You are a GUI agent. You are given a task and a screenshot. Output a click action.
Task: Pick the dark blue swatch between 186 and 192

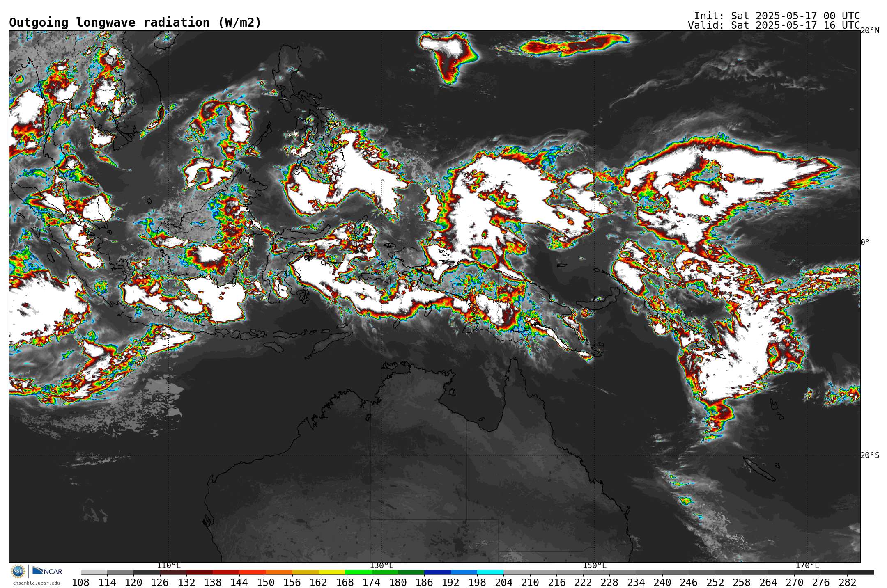pos(437,572)
